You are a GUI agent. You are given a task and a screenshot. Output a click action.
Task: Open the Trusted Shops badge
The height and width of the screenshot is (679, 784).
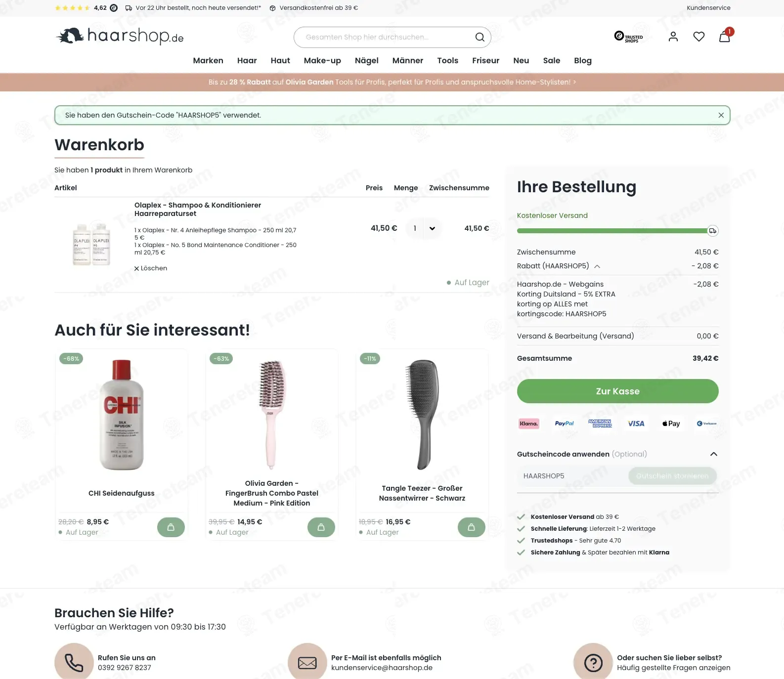click(628, 37)
